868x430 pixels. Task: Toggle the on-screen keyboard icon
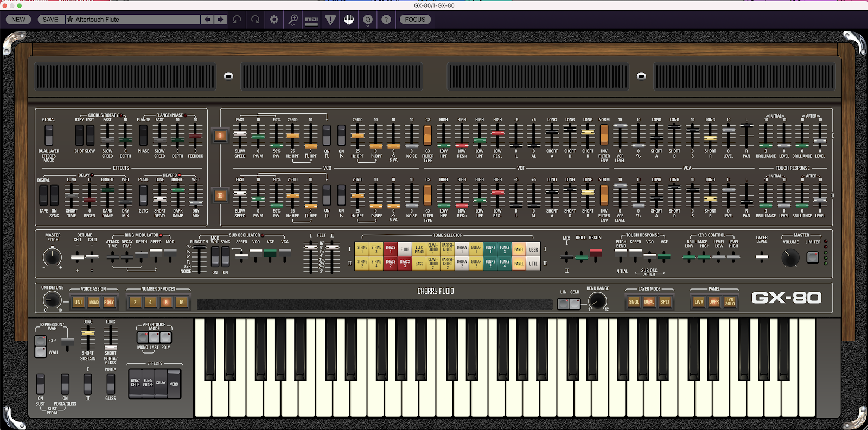point(349,20)
